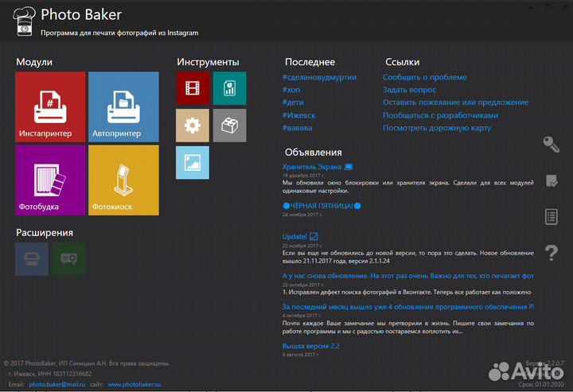Screen dimensions: 573x392
Task: Open the Update! announcement
Action: (x=300, y=236)
